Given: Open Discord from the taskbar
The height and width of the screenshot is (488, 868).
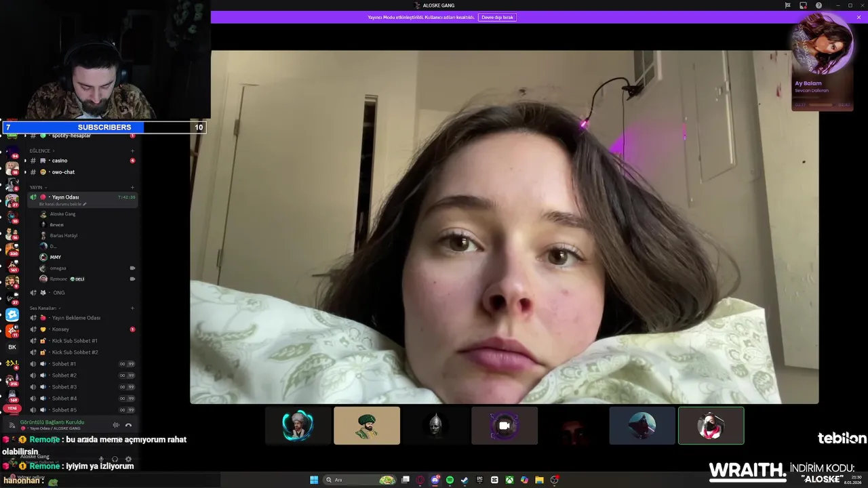Looking at the screenshot, I should pyautogui.click(x=435, y=480).
